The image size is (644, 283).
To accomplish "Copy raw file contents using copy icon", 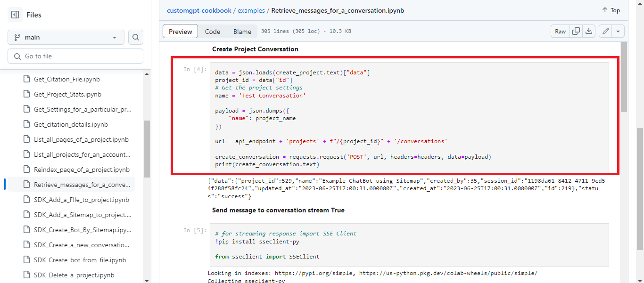I will click(x=576, y=31).
